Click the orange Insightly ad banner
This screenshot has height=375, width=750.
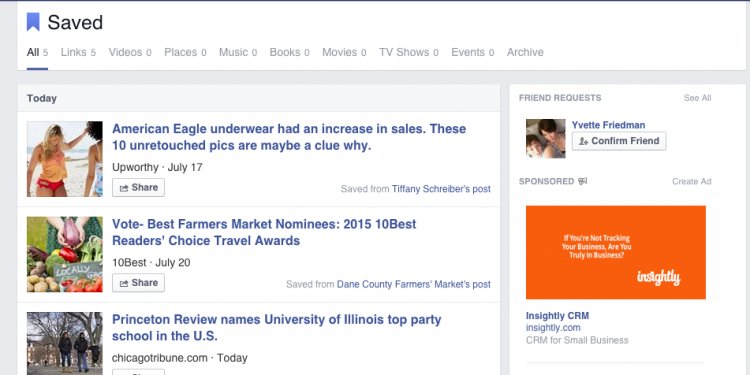coord(616,252)
